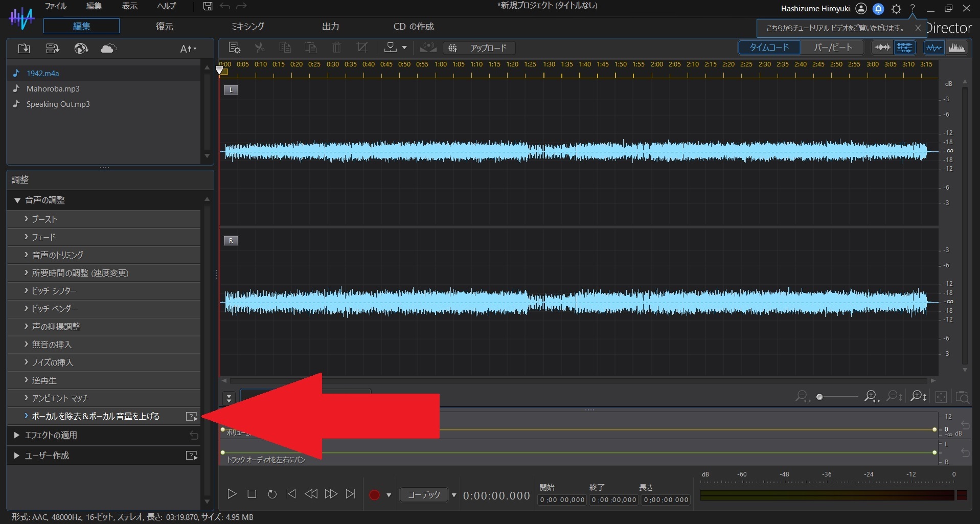980x524 pixels.
Task: Collapse the 音声の調整 section
Action: point(16,200)
